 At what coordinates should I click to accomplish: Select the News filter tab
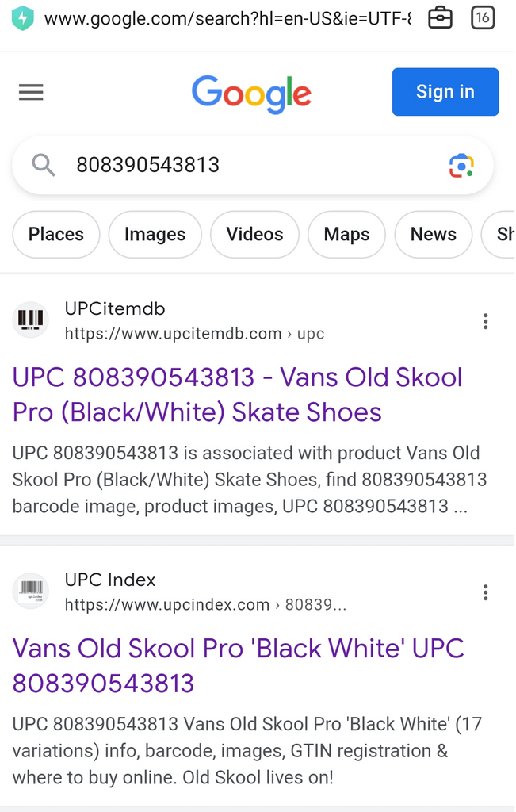click(434, 234)
